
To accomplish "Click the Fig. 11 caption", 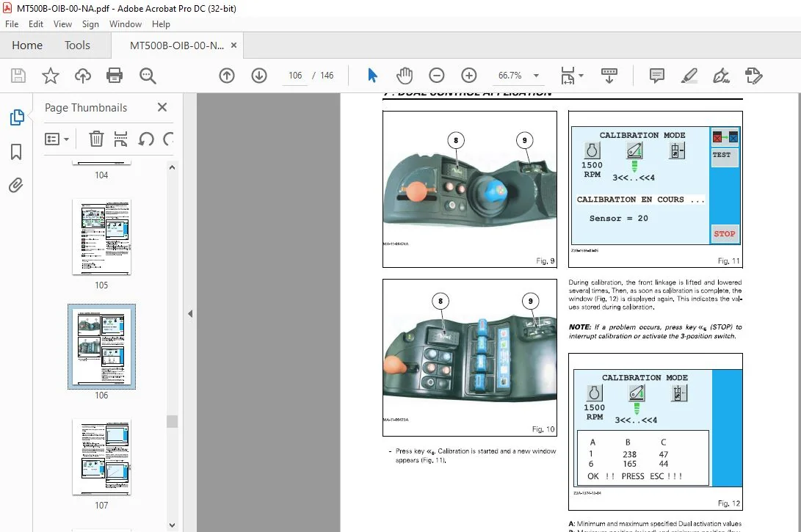I will coord(728,261).
